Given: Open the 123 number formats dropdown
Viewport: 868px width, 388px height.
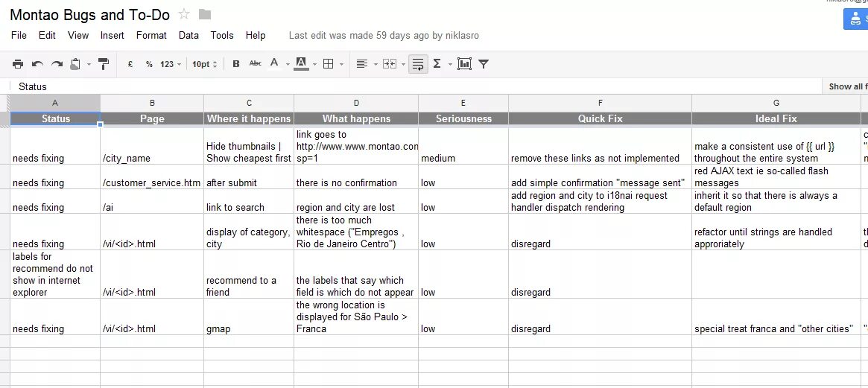Looking at the screenshot, I should (x=171, y=64).
